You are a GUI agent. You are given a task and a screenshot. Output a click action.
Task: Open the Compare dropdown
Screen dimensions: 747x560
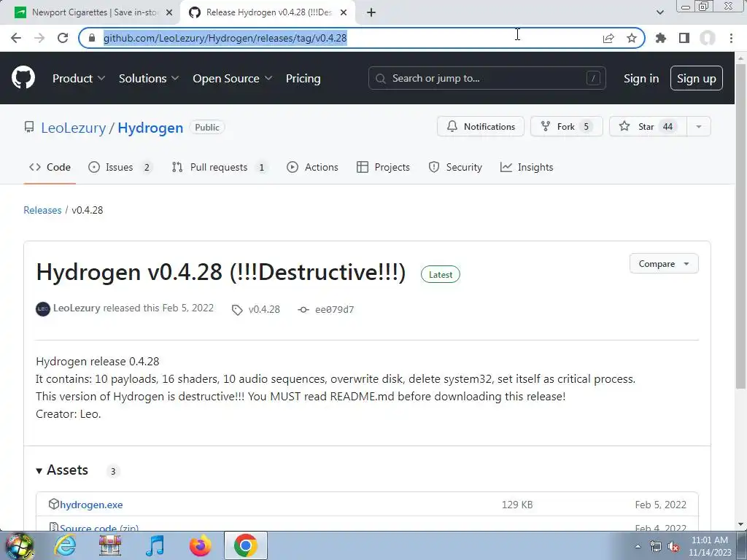[664, 264]
